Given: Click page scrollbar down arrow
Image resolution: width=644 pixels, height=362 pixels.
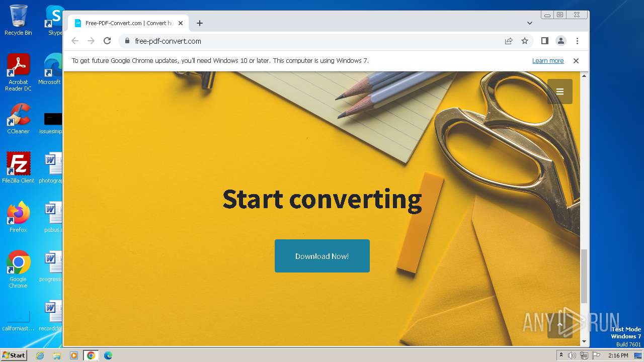Looking at the screenshot, I should coord(584,342).
